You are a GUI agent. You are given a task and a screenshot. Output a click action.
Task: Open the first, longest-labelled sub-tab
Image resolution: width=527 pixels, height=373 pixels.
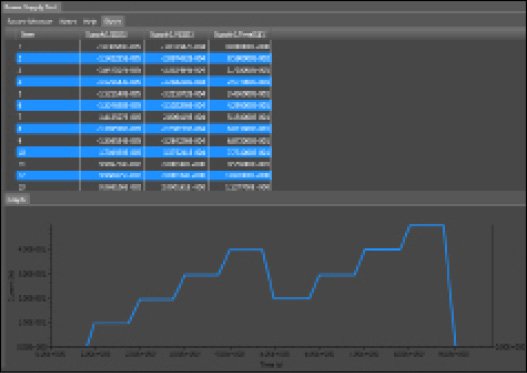pos(30,22)
